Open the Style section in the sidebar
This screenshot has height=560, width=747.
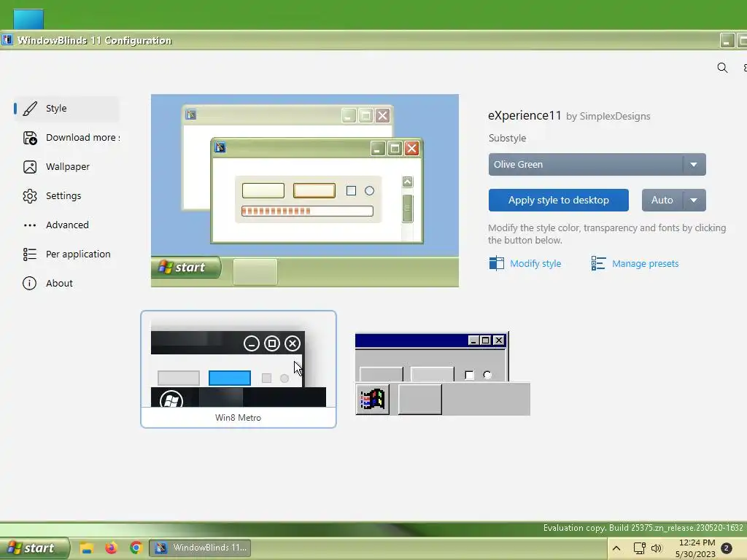pos(66,109)
